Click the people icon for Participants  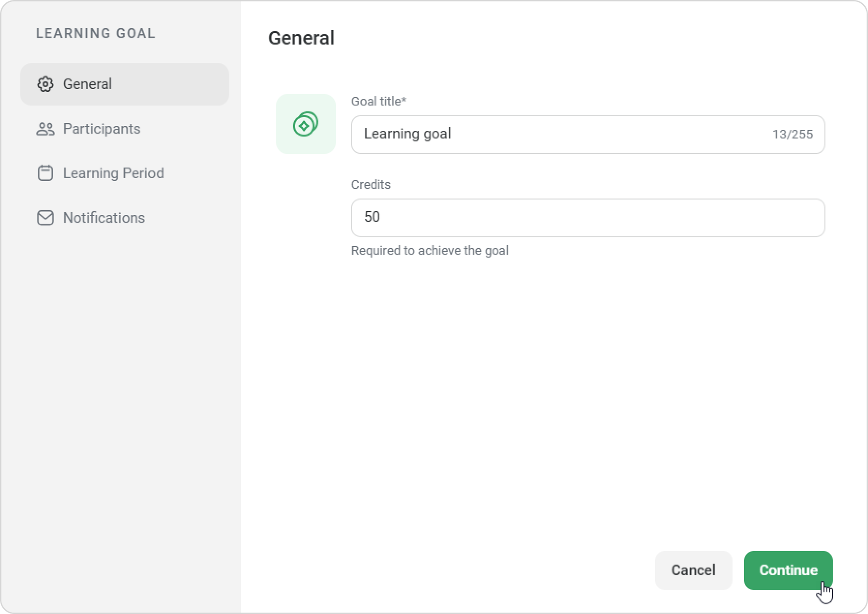coord(45,129)
